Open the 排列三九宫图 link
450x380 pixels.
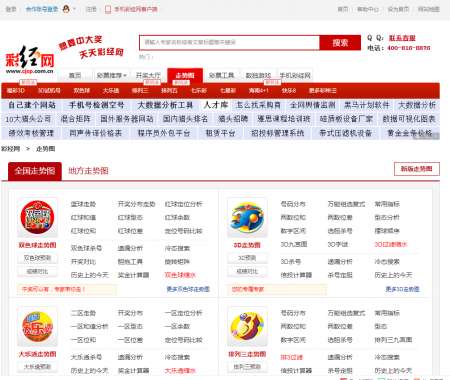pyautogui.click(x=393, y=340)
